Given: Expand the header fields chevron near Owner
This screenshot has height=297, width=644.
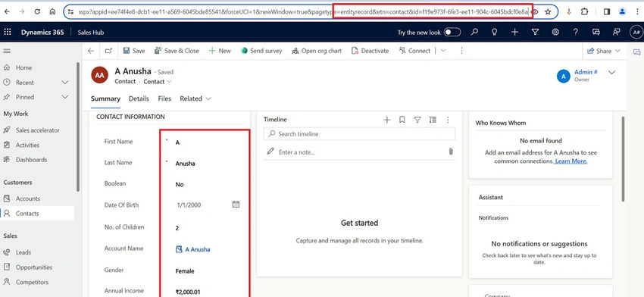Looking at the screenshot, I should 612,73.
